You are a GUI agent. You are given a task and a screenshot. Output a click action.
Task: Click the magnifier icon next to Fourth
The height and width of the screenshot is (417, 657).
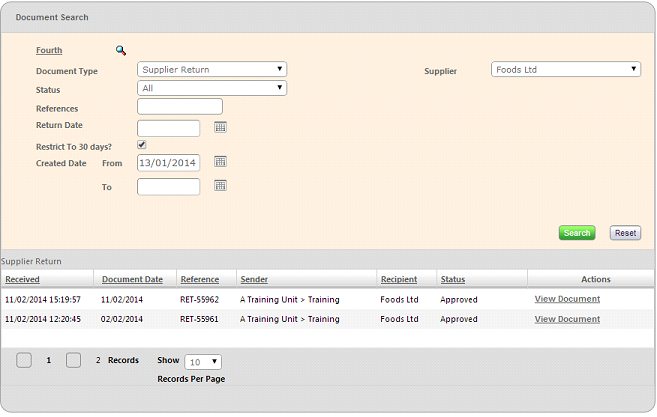121,50
